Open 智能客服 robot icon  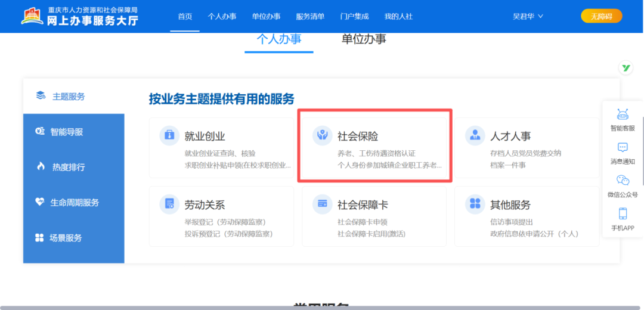pos(623,115)
